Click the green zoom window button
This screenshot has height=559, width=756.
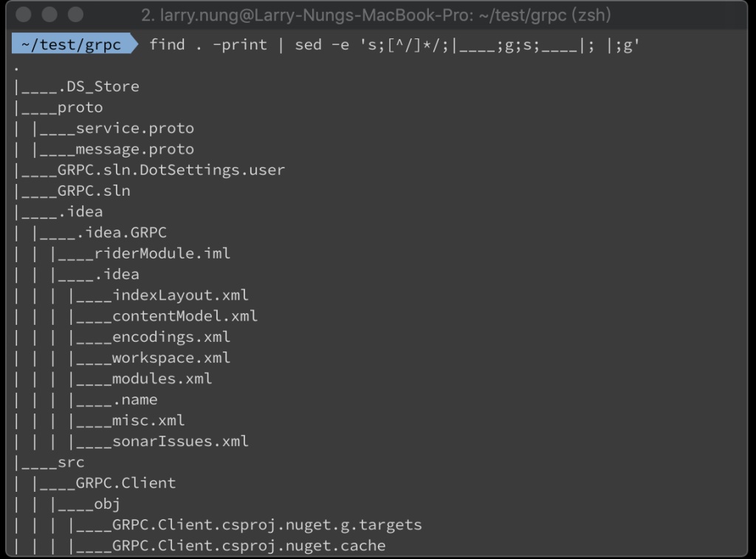coord(75,15)
